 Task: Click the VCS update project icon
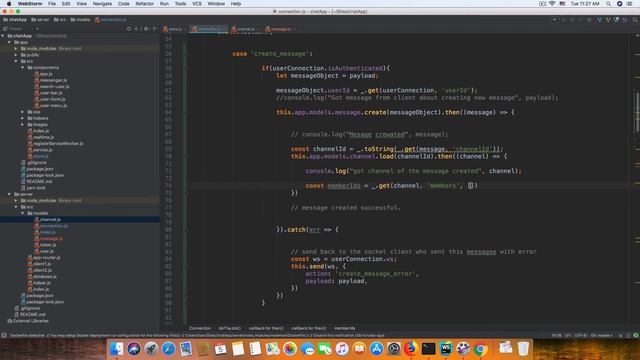599,20
